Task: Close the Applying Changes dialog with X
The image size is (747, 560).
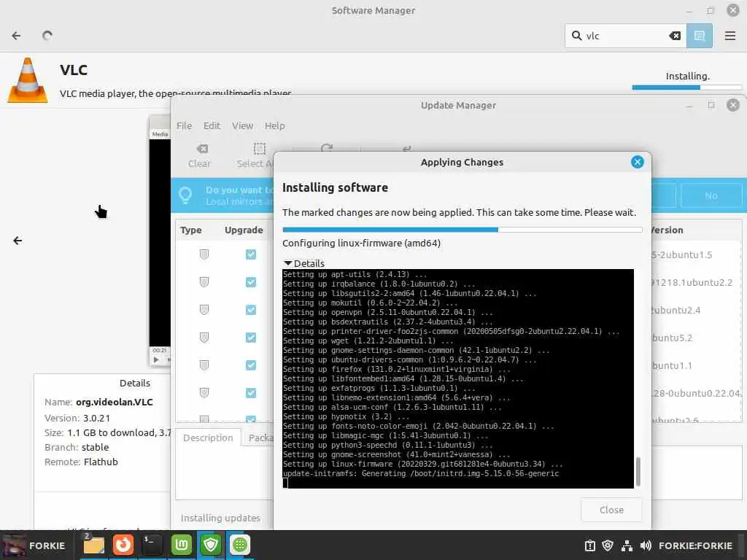Action: click(x=637, y=162)
